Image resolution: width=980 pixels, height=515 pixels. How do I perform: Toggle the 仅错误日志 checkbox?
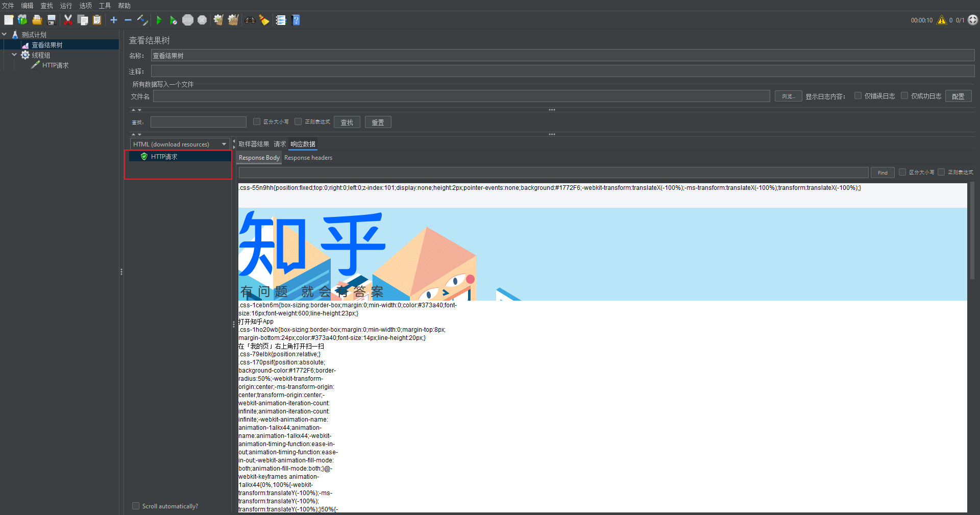[x=858, y=95]
